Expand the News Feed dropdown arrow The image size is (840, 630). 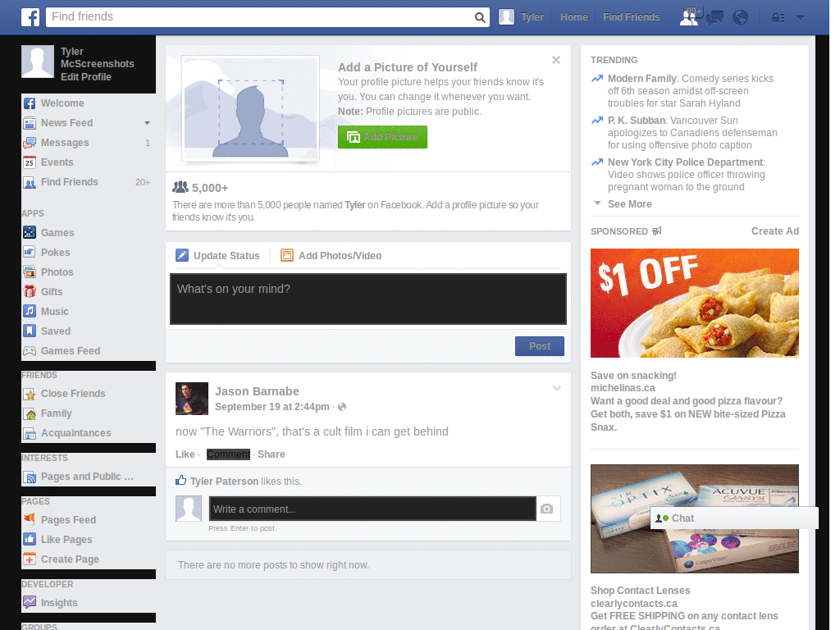[147, 123]
